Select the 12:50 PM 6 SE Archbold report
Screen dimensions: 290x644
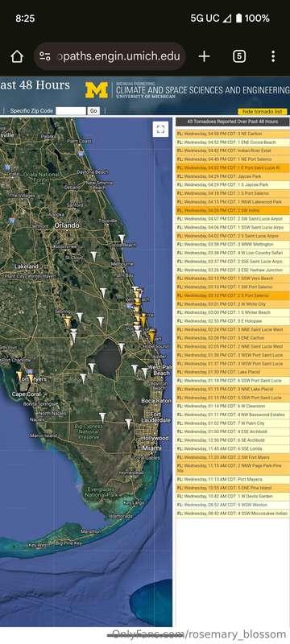233,440
